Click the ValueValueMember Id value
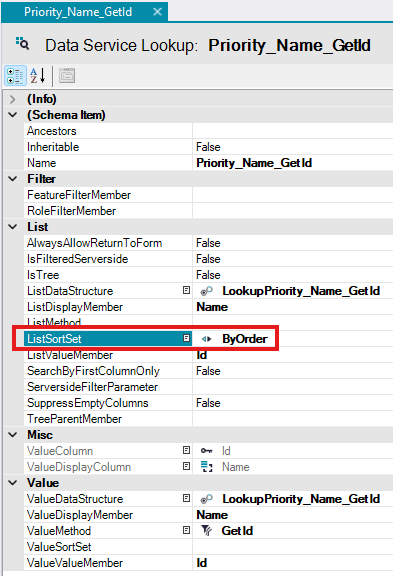 [202, 563]
